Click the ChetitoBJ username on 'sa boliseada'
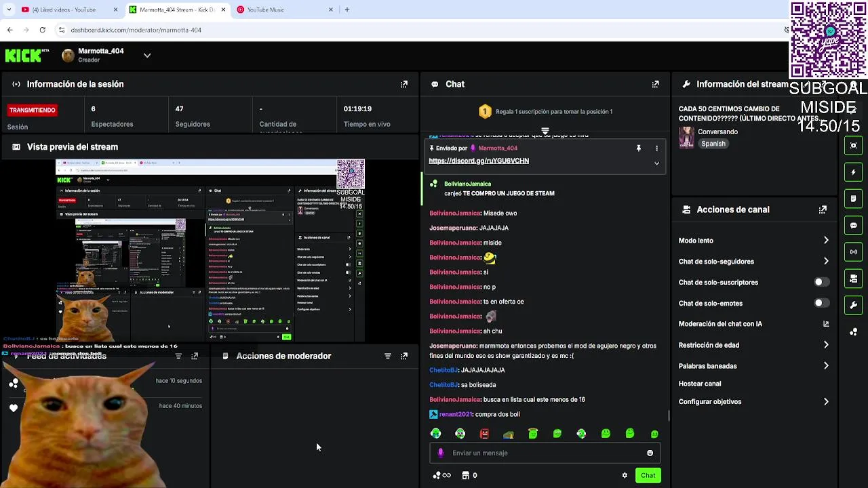This screenshot has width=868, height=488. coord(444,385)
